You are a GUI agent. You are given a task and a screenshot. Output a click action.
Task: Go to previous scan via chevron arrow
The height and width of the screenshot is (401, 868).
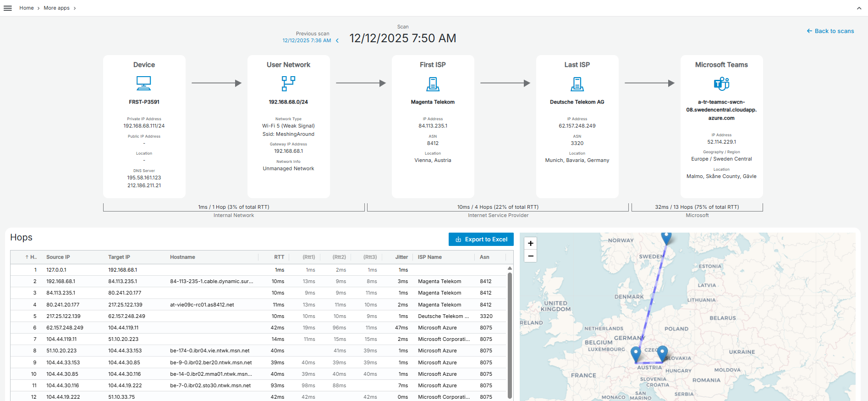(x=337, y=41)
